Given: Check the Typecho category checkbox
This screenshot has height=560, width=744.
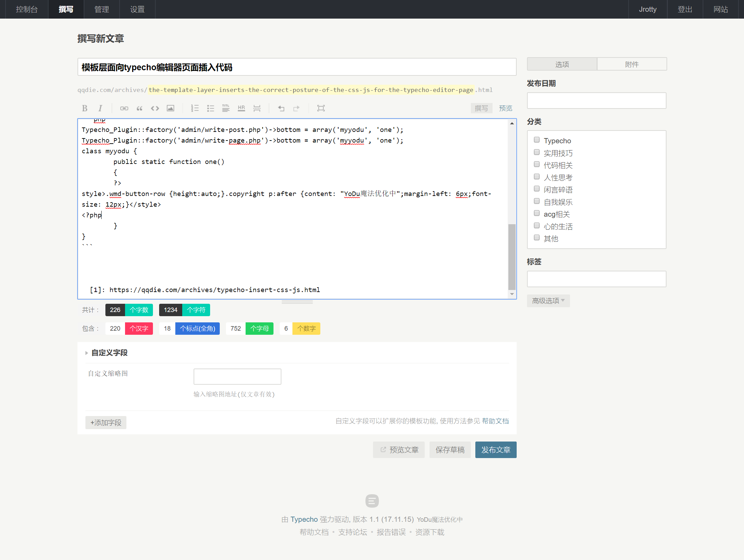Looking at the screenshot, I should point(537,140).
